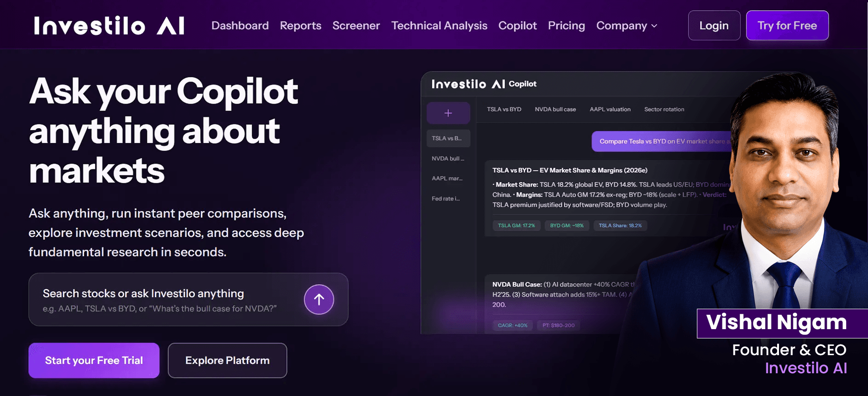Go to the Reports page
The width and height of the screenshot is (868, 396).
300,26
